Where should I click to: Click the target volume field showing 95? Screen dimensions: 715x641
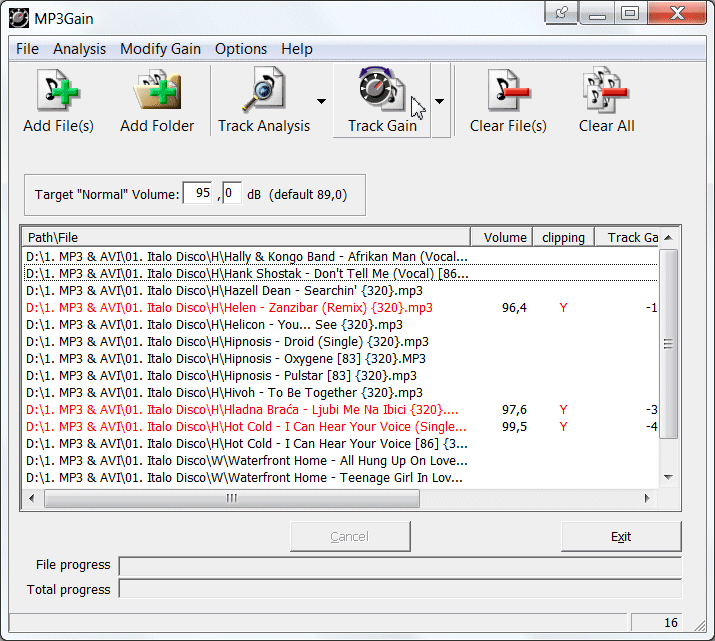click(x=198, y=193)
